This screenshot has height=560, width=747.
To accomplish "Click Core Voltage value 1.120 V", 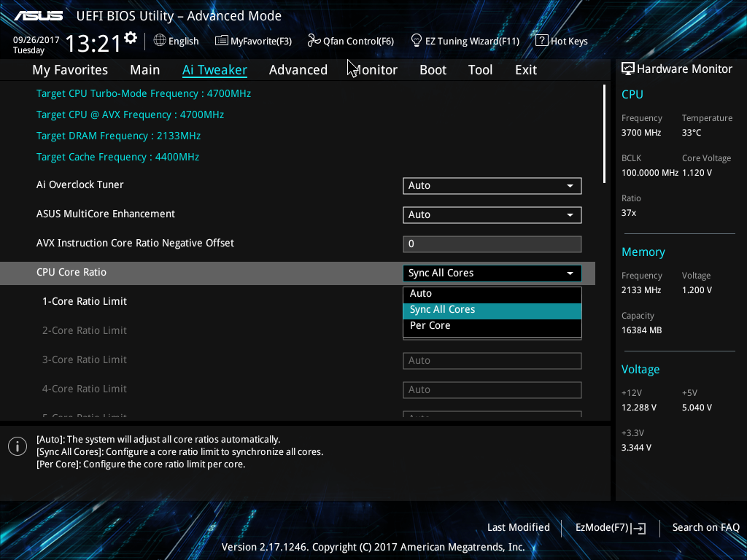I will tap(697, 173).
